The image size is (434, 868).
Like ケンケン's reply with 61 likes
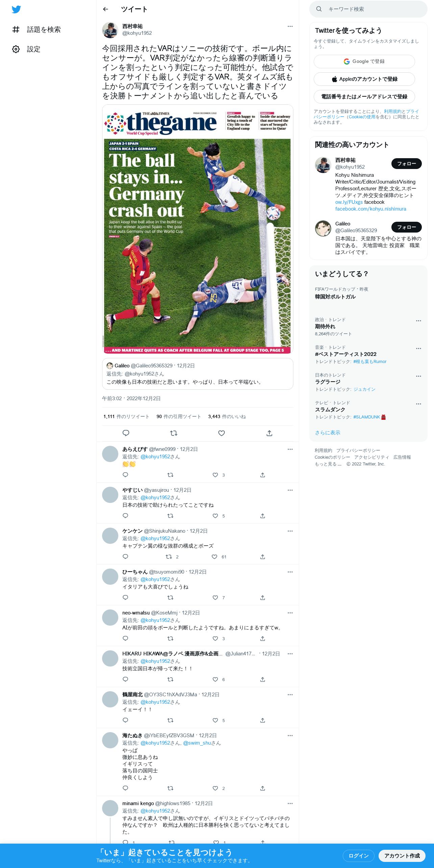point(214,557)
